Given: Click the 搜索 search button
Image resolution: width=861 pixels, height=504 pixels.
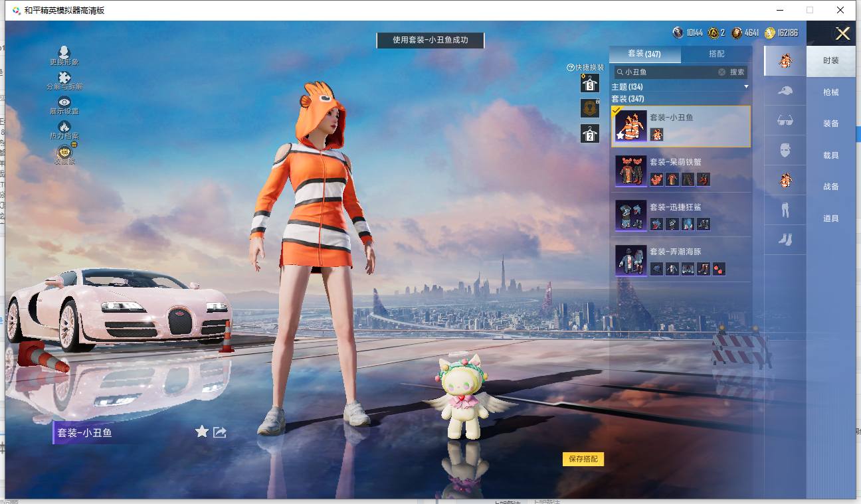Looking at the screenshot, I should click(x=737, y=72).
